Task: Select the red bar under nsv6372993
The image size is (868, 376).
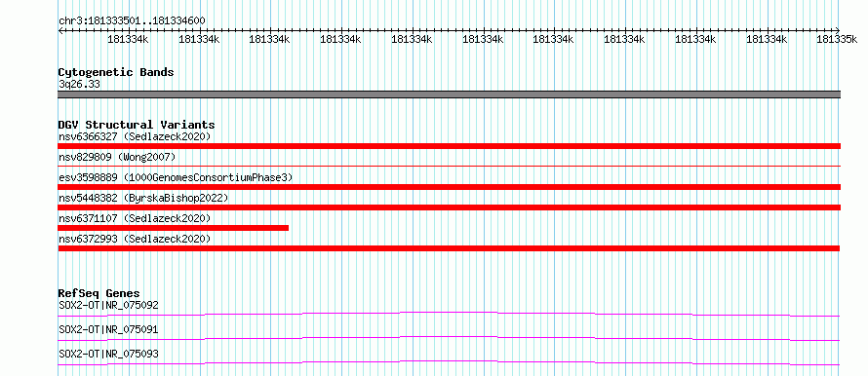Action: (x=449, y=248)
